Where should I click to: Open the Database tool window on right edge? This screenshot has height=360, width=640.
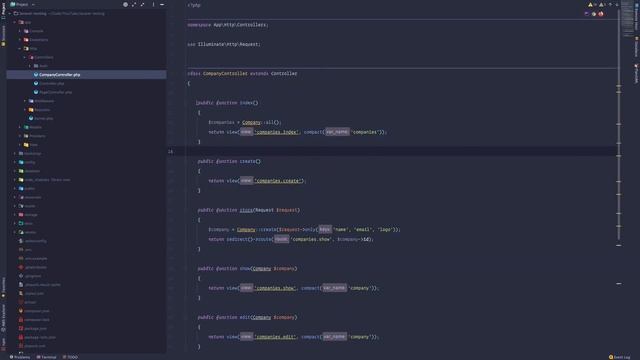(636, 47)
